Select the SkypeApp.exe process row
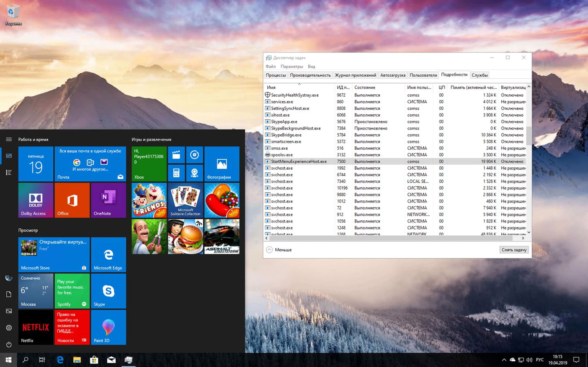Viewport: 588px width, 367px height. pyautogui.click(x=395, y=121)
